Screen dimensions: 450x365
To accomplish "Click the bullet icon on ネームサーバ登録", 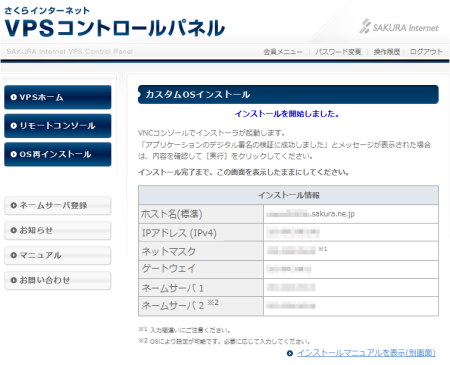I will point(14,205).
